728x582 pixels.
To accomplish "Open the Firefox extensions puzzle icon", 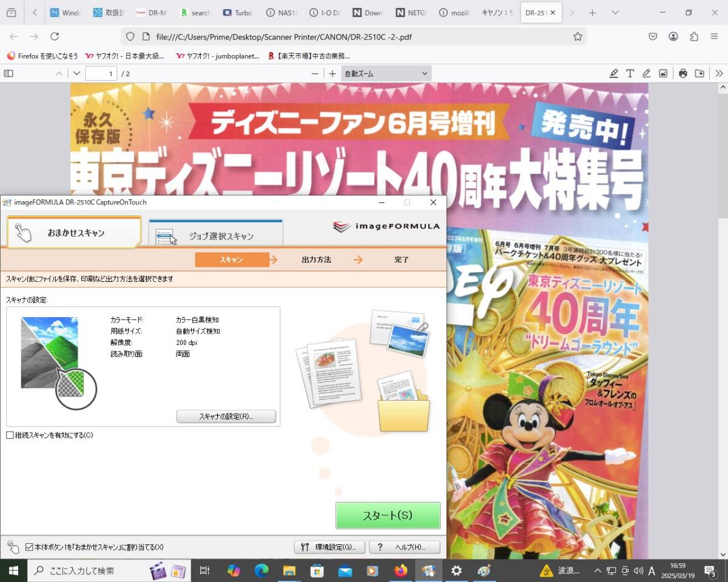I will [x=694, y=36].
